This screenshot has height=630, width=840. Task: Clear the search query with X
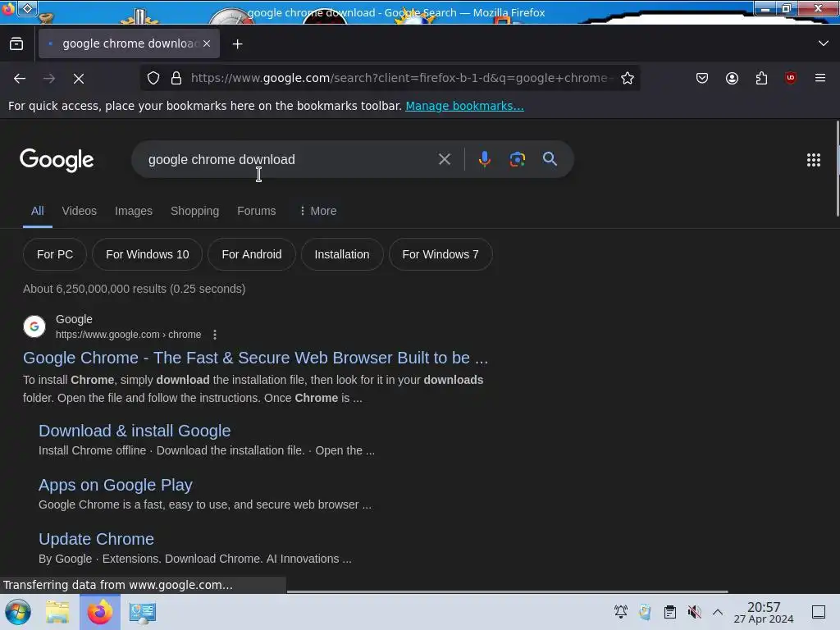(444, 159)
